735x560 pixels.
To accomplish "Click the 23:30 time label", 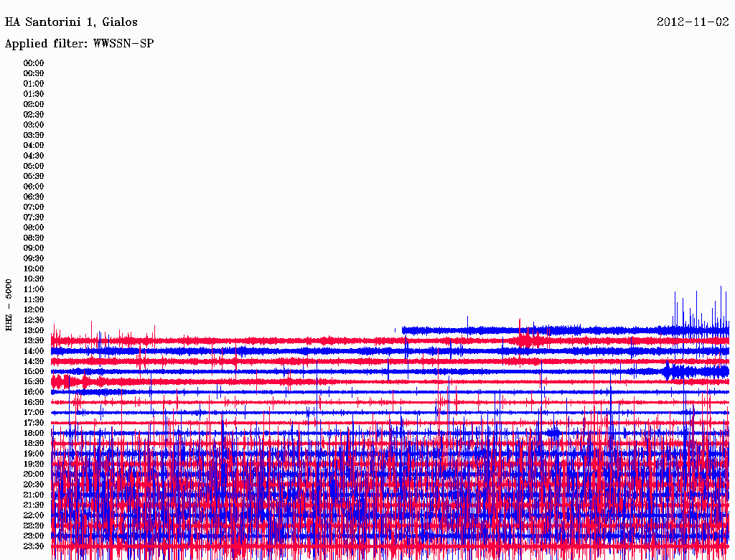I will point(34,546).
